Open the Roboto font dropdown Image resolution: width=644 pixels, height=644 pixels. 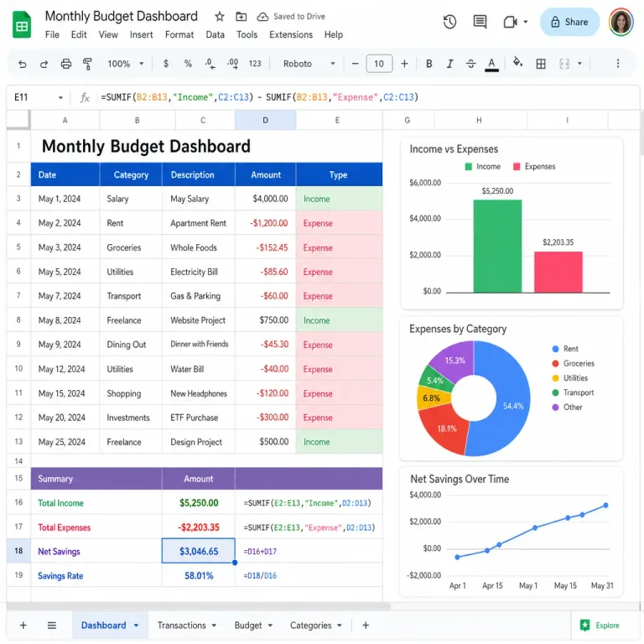tap(309, 64)
